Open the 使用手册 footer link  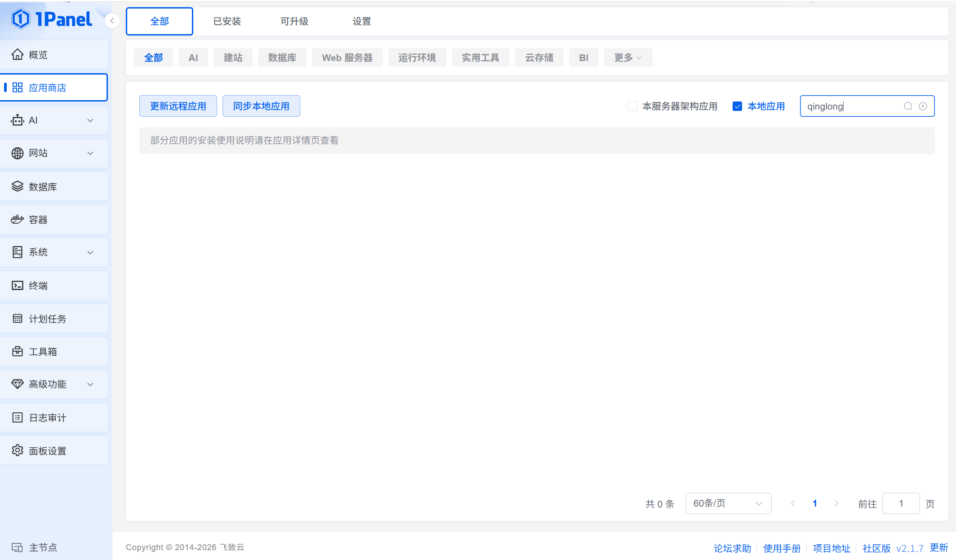pos(782,548)
